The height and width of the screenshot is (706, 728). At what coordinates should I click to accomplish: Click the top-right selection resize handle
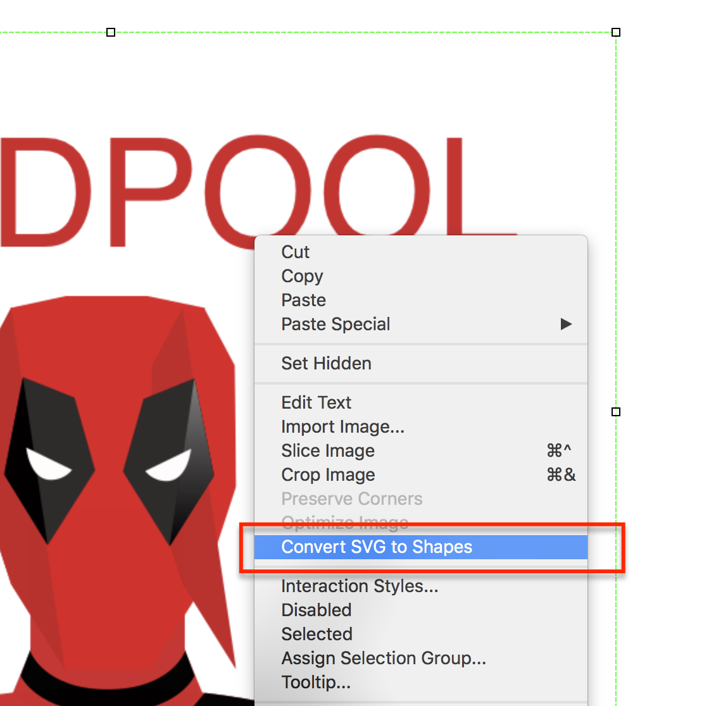tap(616, 32)
